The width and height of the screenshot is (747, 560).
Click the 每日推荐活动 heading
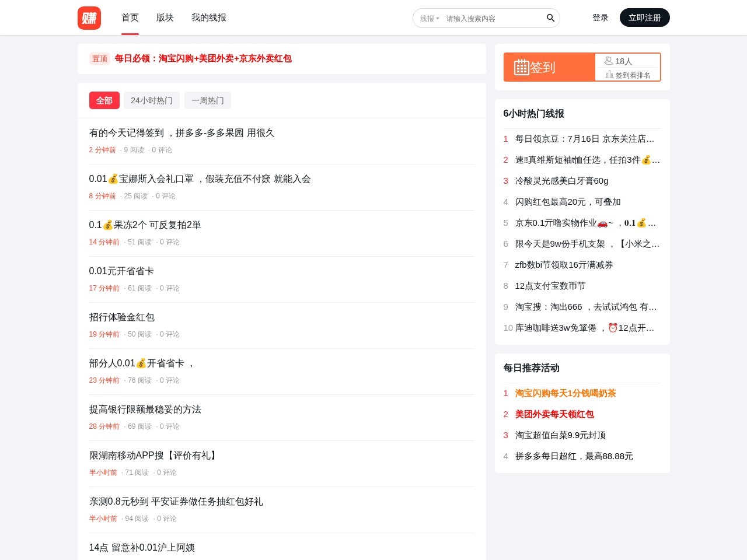pyautogui.click(x=532, y=368)
